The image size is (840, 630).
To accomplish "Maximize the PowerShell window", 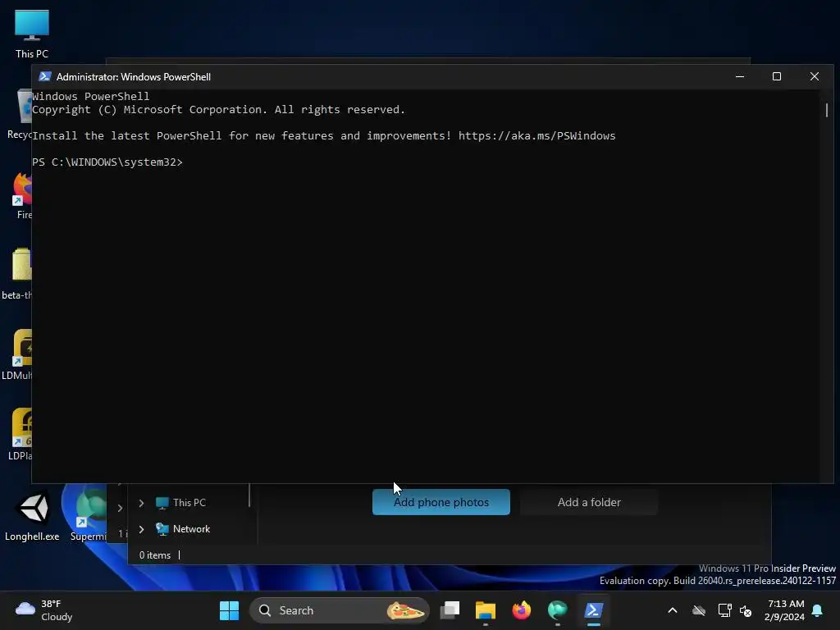I will coord(777,76).
